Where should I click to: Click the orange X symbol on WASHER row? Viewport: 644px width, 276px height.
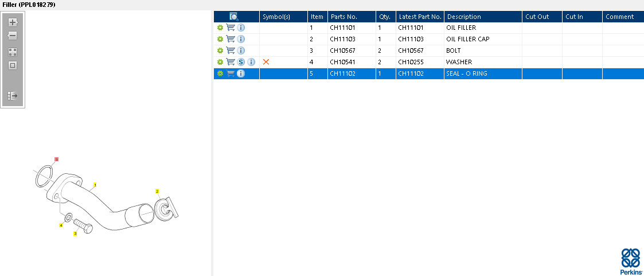click(266, 62)
